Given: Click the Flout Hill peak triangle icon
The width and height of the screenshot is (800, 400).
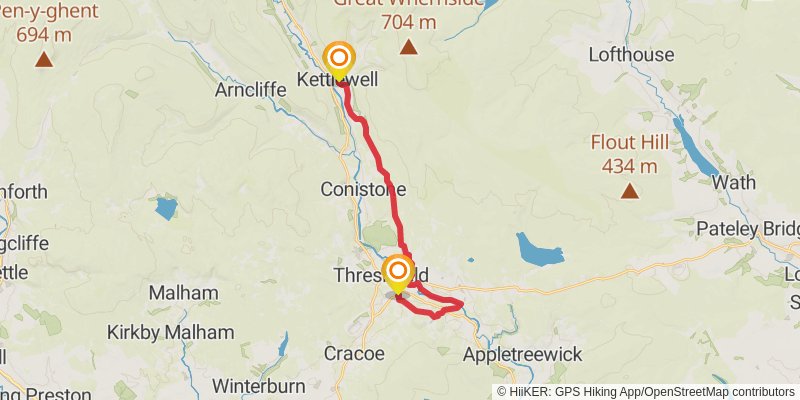Looking at the screenshot, I should (630, 191).
